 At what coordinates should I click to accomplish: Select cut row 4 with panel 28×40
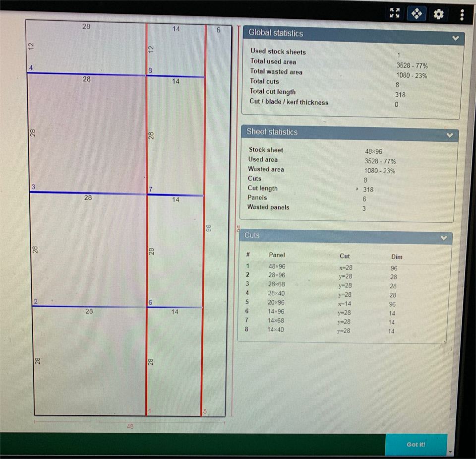[344, 294]
